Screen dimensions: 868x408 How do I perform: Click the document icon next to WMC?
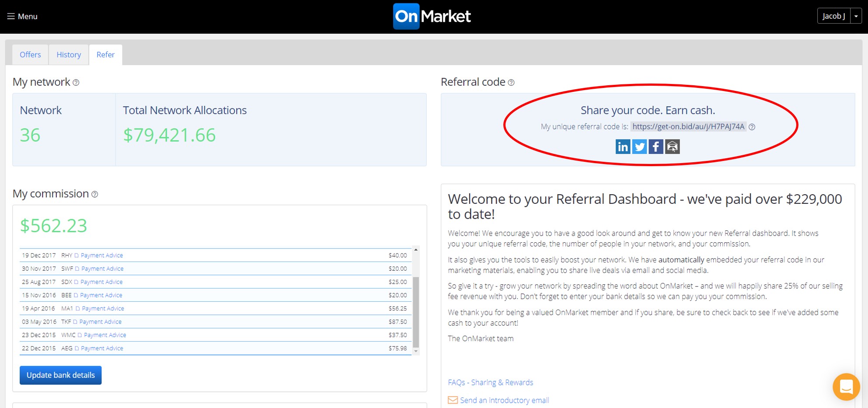coord(80,335)
